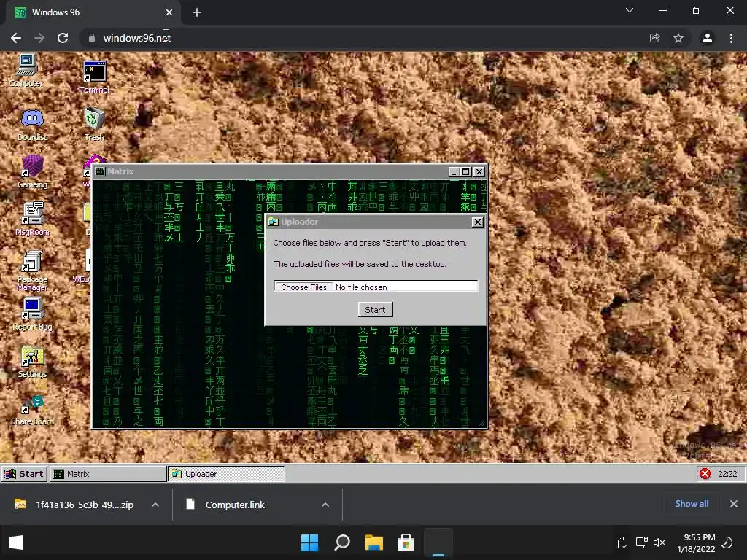Image resolution: width=747 pixels, height=560 pixels.
Task: Maximize the Matrix window
Action: 466,171
